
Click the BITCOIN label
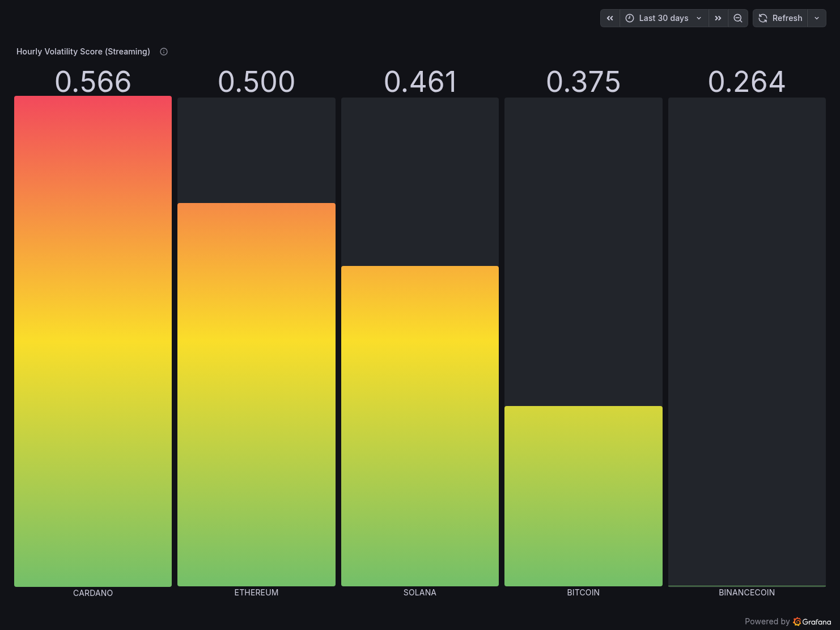pos(583,593)
